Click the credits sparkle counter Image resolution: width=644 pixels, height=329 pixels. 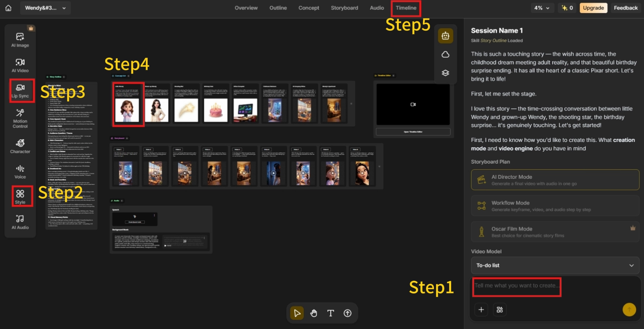(567, 8)
